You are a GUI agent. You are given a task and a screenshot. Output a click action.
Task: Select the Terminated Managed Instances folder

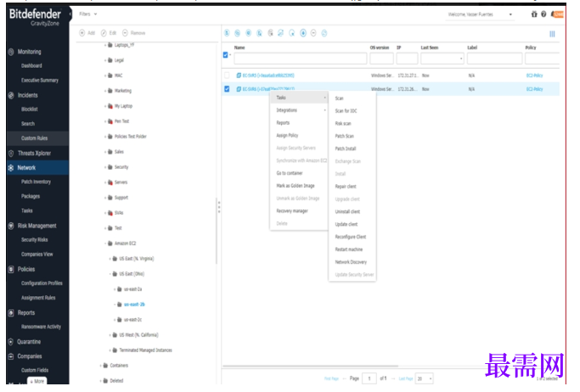[x=145, y=350]
